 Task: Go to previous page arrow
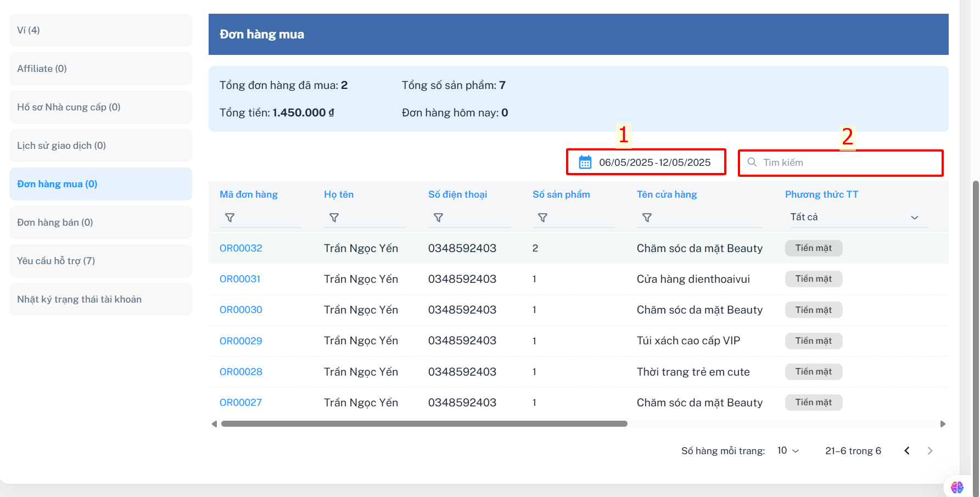907,451
